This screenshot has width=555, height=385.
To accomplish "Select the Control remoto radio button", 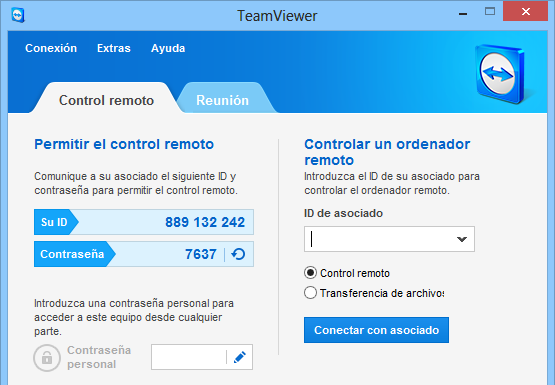I will point(310,273).
